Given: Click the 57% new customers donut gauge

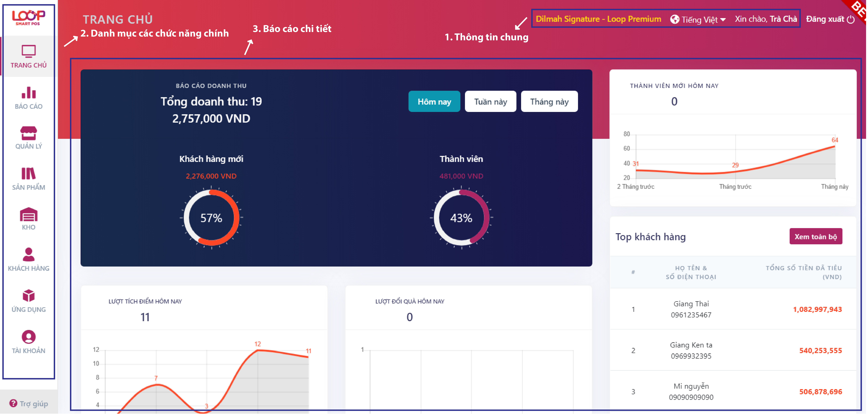Looking at the screenshot, I should click(x=211, y=218).
